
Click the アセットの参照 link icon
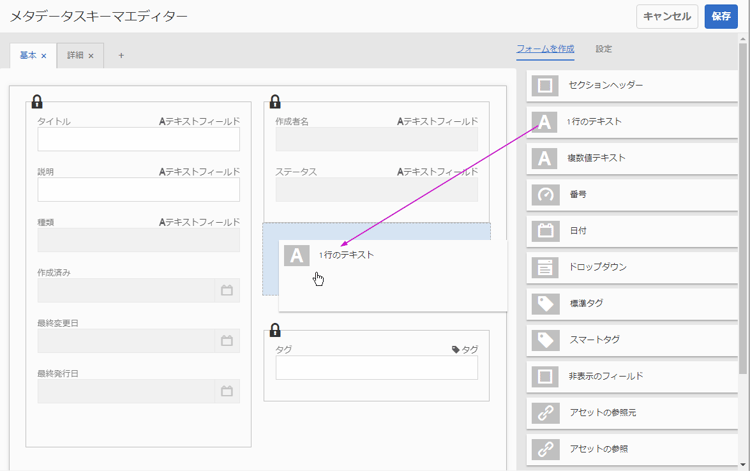[545, 449]
